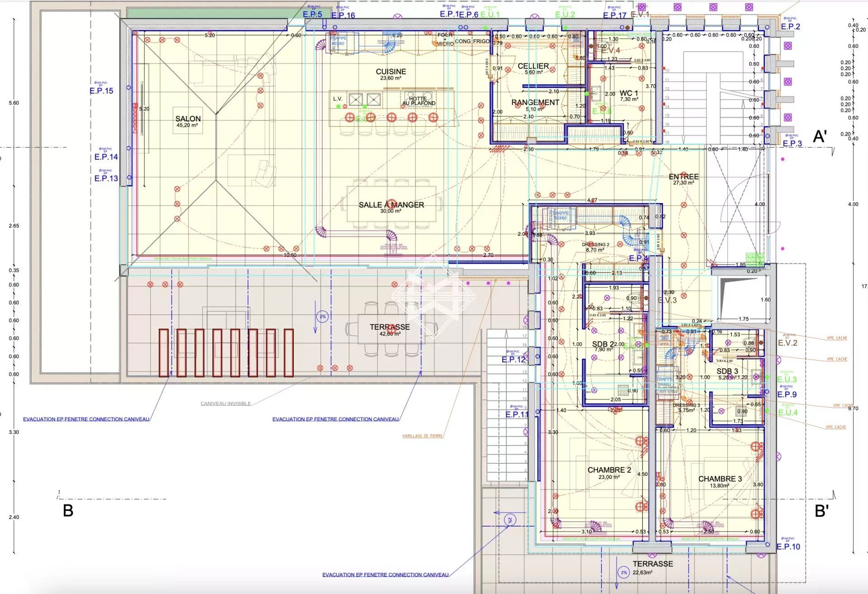Select the E.U.2 green label

tap(565, 14)
